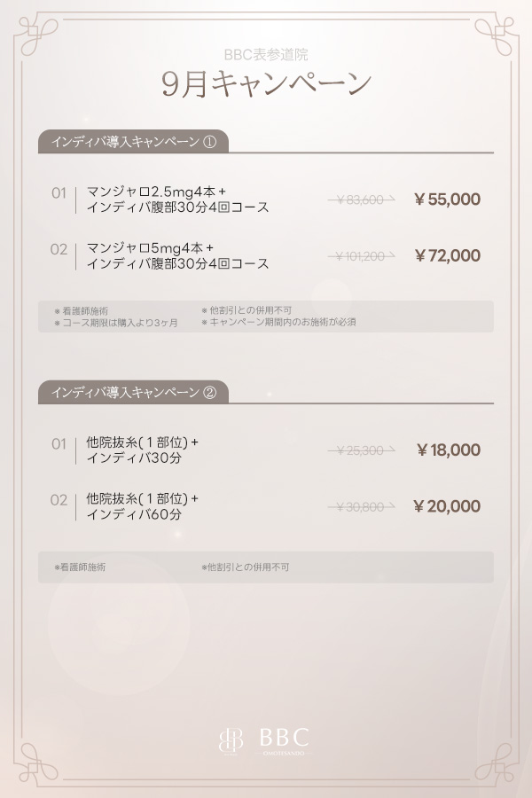Viewport: 532px width, 798px height.
Task: Click the BBC OMOTESANDO wordmark
Action: [284, 741]
